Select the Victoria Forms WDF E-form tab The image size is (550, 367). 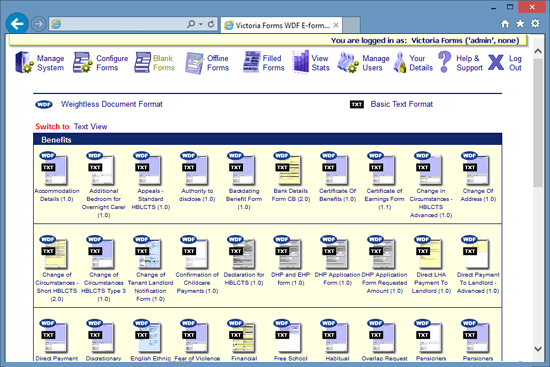pyautogui.click(x=281, y=25)
